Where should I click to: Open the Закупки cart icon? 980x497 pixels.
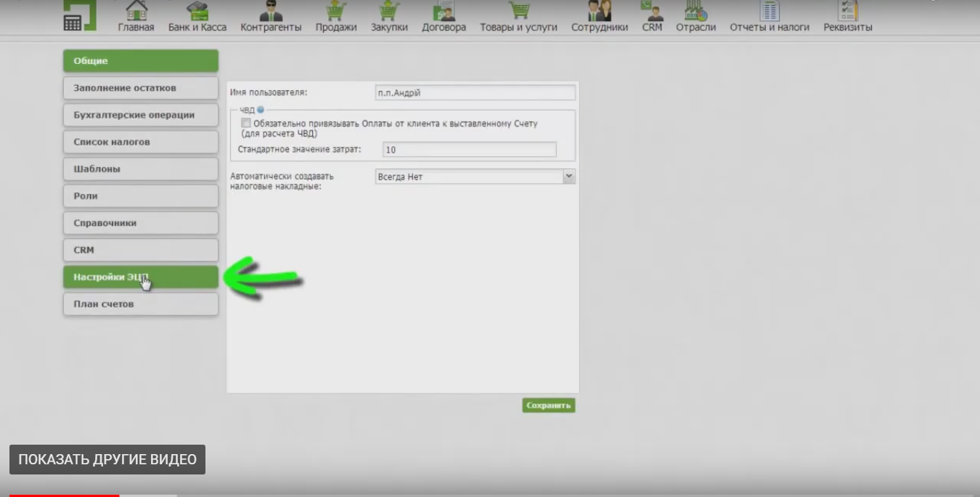tap(389, 11)
